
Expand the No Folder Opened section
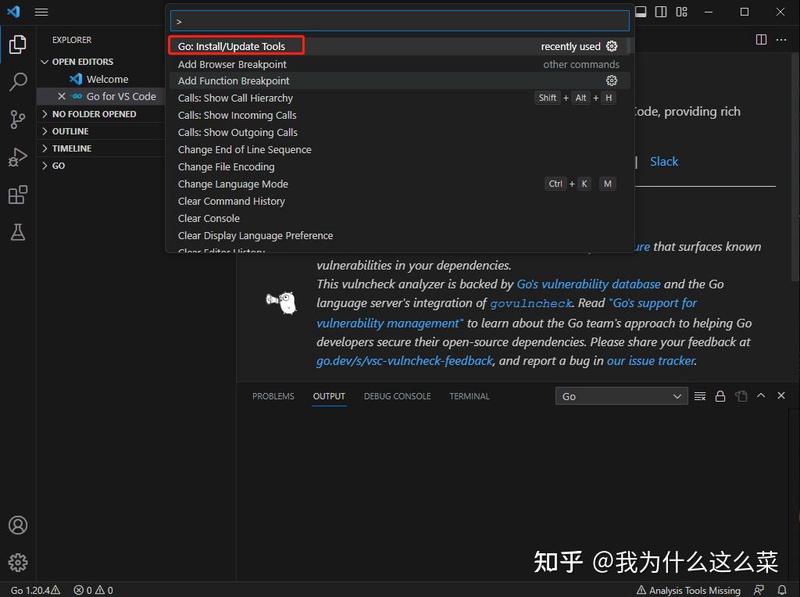point(101,114)
